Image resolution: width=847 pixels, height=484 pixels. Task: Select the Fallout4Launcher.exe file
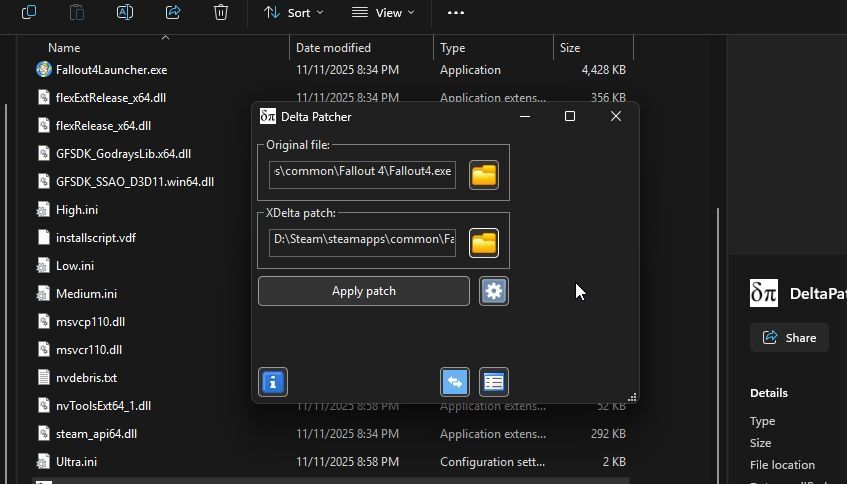pos(111,70)
